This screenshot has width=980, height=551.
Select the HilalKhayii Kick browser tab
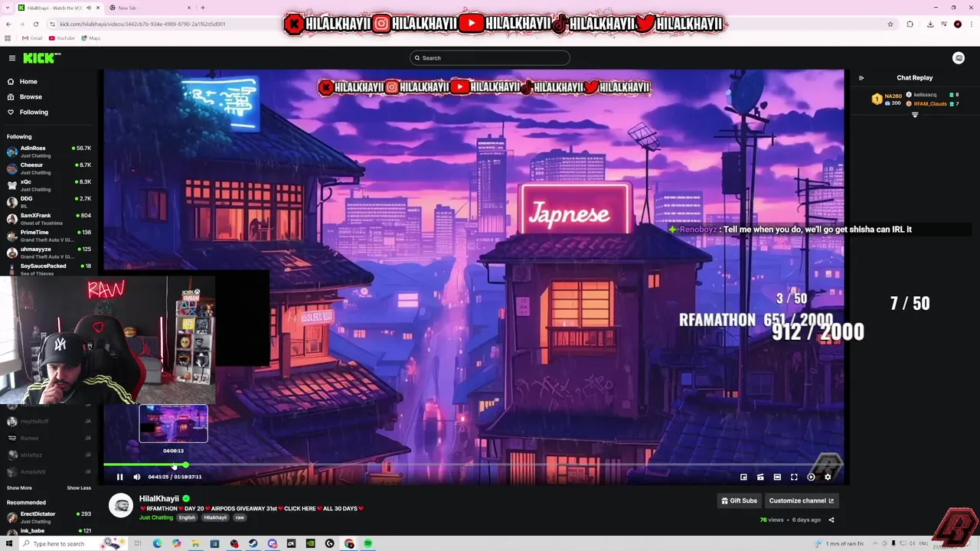pos(59,8)
